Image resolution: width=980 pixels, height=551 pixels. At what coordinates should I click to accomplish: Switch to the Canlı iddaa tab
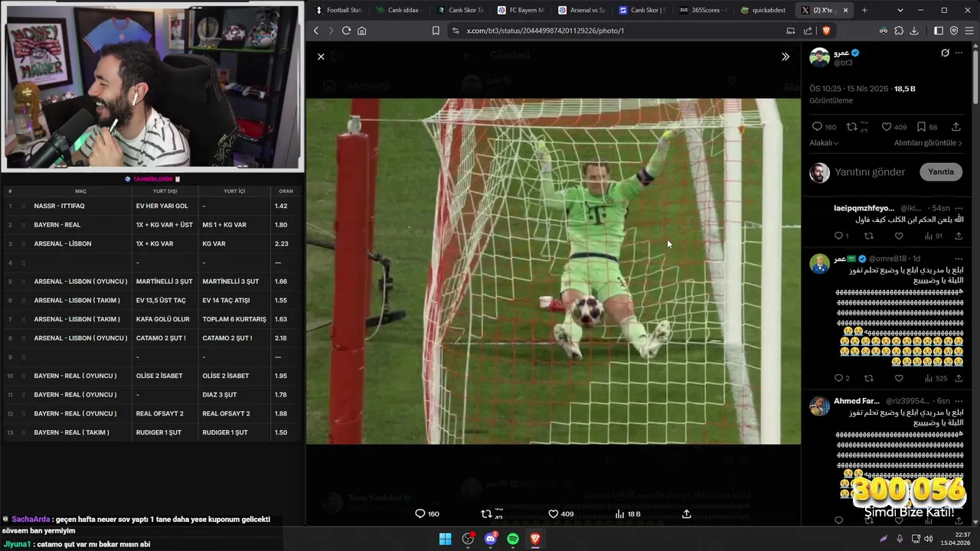(399, 10)
